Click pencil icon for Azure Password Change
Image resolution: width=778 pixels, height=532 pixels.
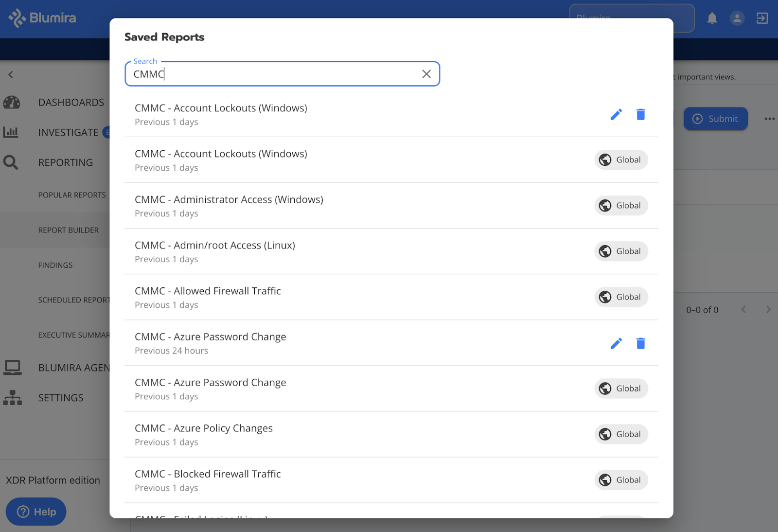tap(616, 344)
